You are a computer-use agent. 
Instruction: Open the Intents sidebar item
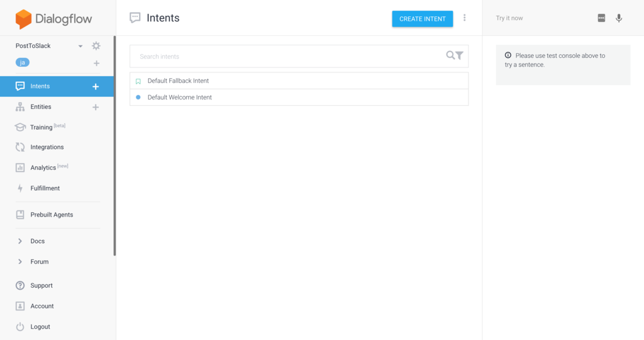coord(57,86)
